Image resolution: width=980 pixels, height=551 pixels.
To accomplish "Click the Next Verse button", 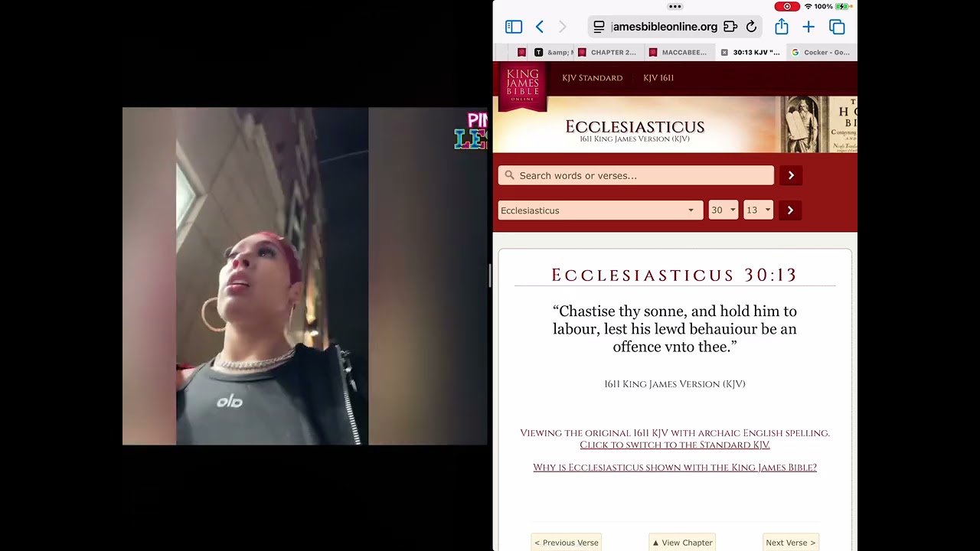I will click(791, 543).
